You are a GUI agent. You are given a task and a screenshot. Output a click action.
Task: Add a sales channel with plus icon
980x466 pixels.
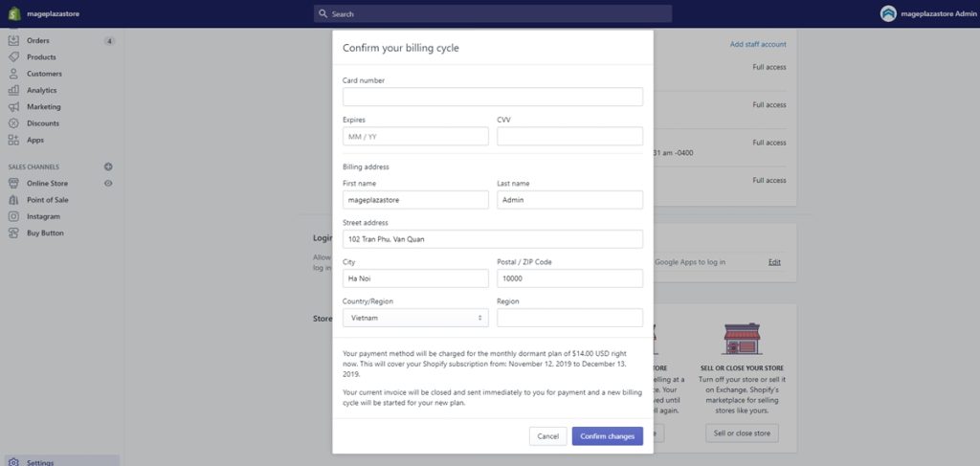(x=108, y=166)
